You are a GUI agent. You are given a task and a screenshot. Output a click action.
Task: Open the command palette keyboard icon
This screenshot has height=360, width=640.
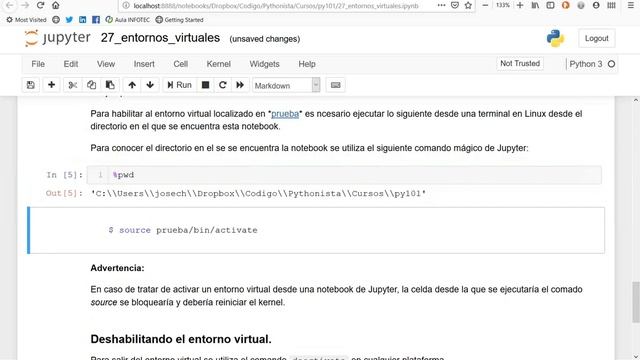point(336,85)
